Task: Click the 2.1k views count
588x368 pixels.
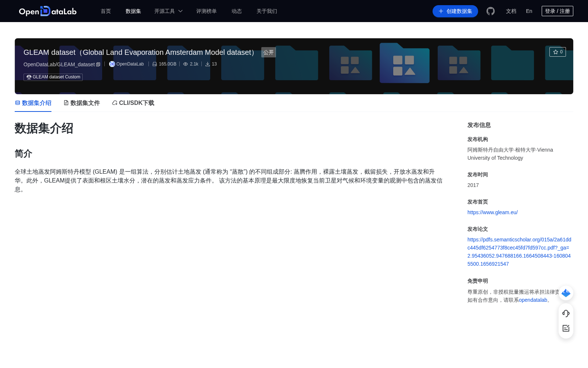Action: click(194, 64)
